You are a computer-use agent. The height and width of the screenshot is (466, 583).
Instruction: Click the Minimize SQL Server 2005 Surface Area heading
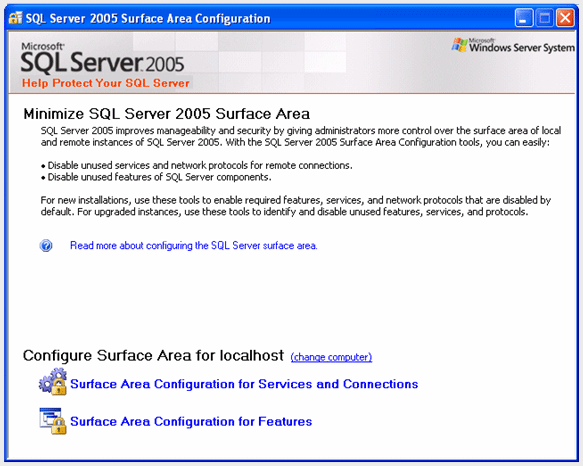tap(167, 114)
